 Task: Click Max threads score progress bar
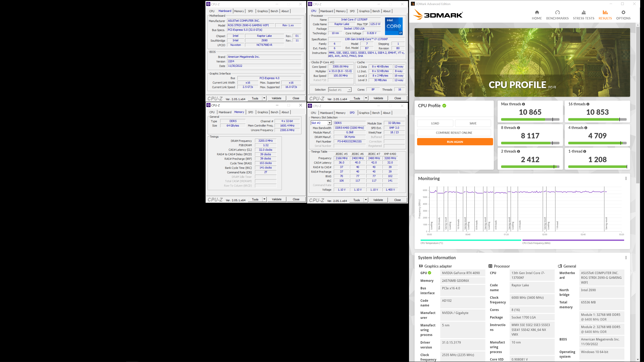(530, 119)
